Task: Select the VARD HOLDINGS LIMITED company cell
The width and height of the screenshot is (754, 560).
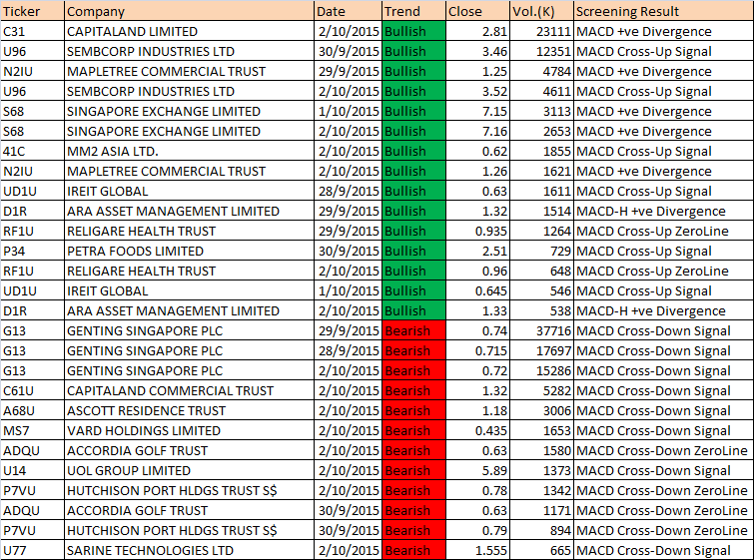Action: pos(189,430)
